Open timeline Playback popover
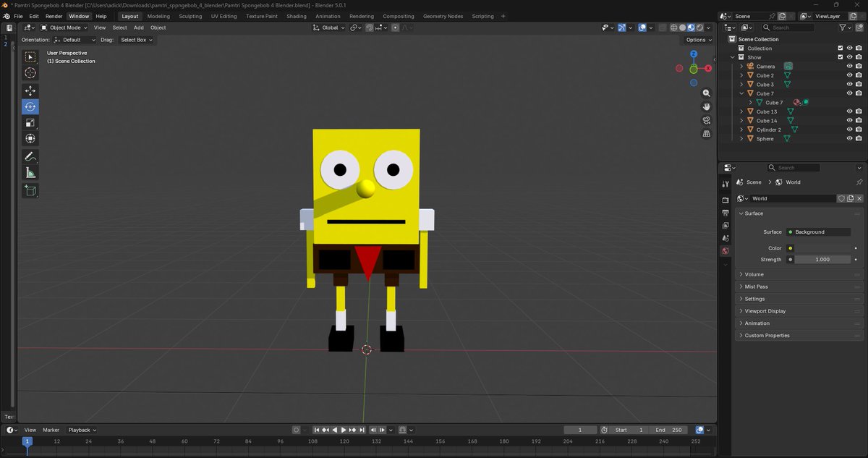The height and width of the screenshot is (458, 868). [81, 430]
